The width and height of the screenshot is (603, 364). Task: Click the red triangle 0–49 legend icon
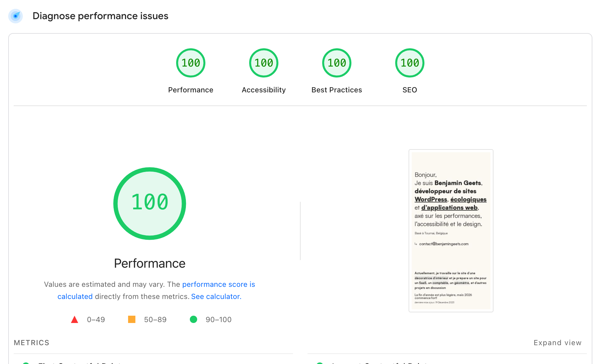click(x=74, y=319)
